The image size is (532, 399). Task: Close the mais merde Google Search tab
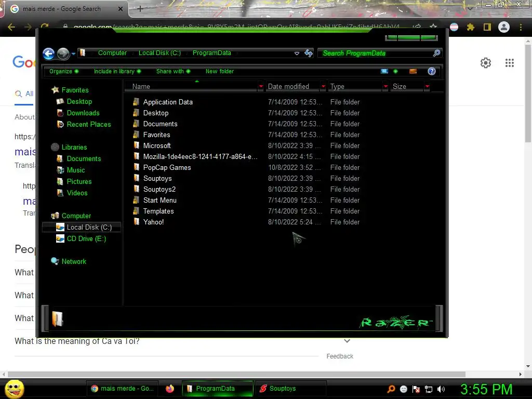click(121, 9)
